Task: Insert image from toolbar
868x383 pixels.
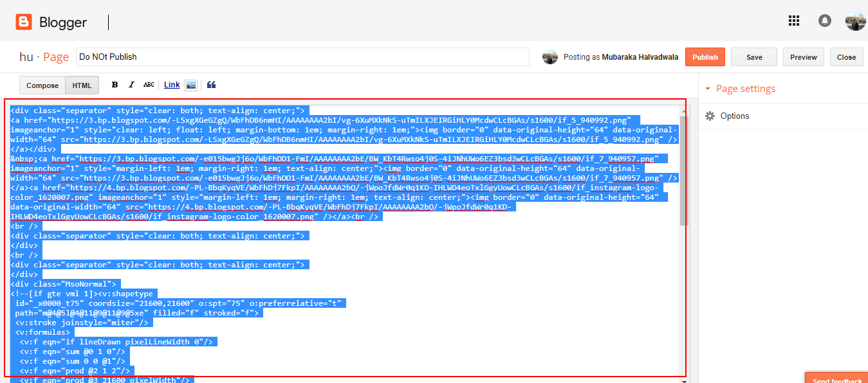Action: tap(190, 85)
